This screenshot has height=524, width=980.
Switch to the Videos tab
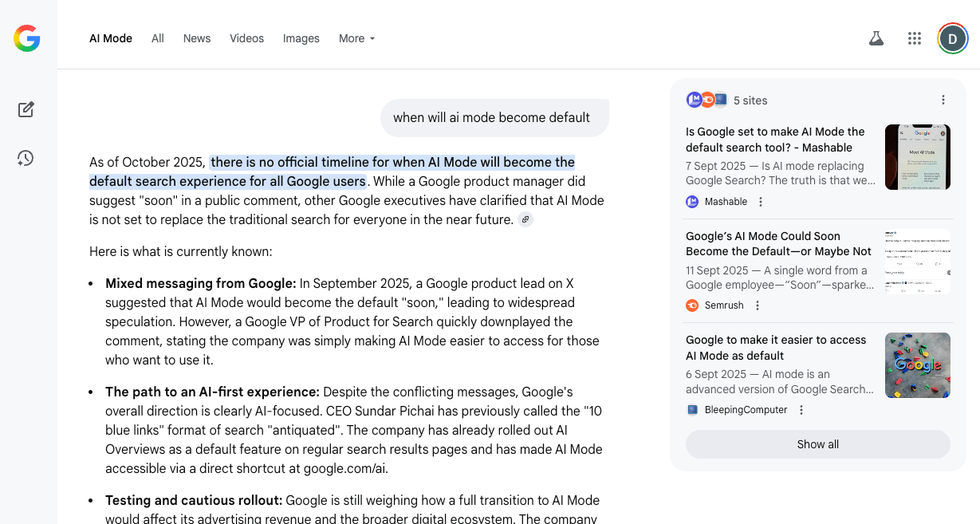pos(246,38)
